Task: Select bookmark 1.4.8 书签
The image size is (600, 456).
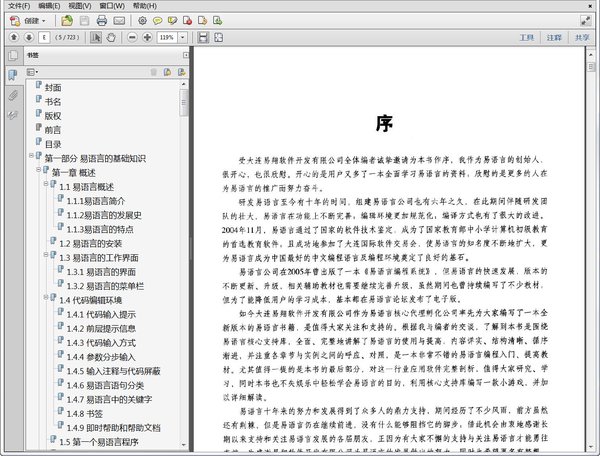Action: tap(85, 414)
